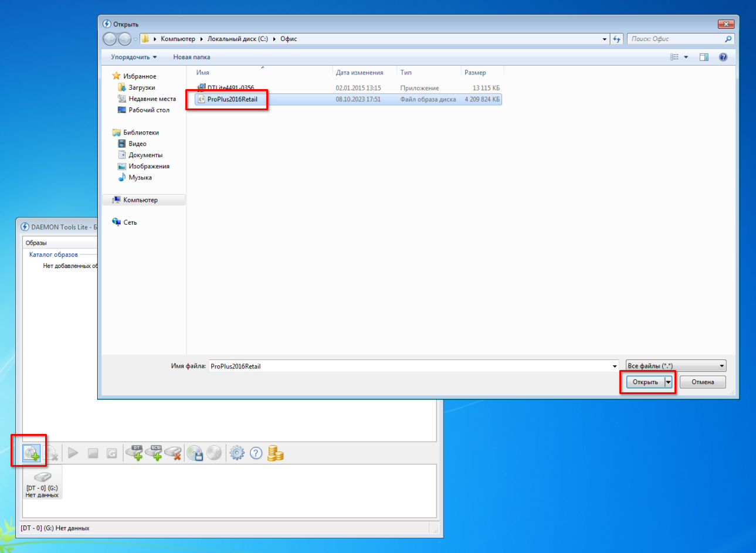Expand the file type filter dropdown
The image size is (756, 553).
(x=722, y=366)
